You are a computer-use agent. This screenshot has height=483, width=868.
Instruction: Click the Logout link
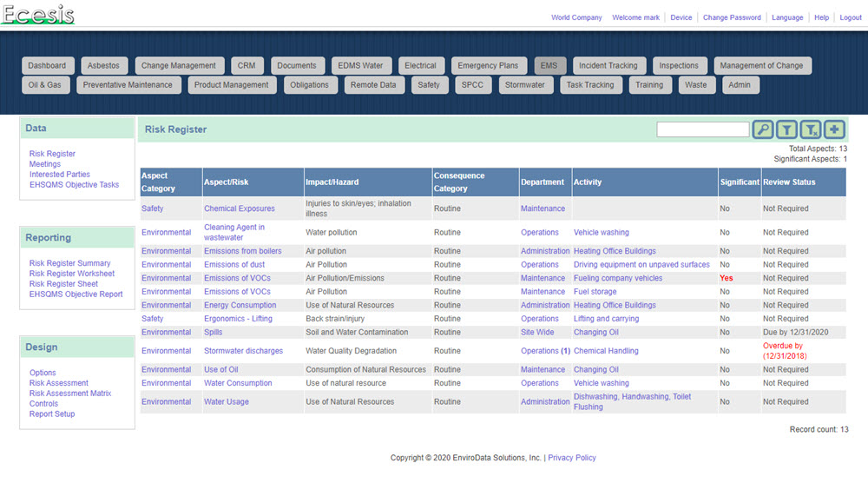coord(851,17)
